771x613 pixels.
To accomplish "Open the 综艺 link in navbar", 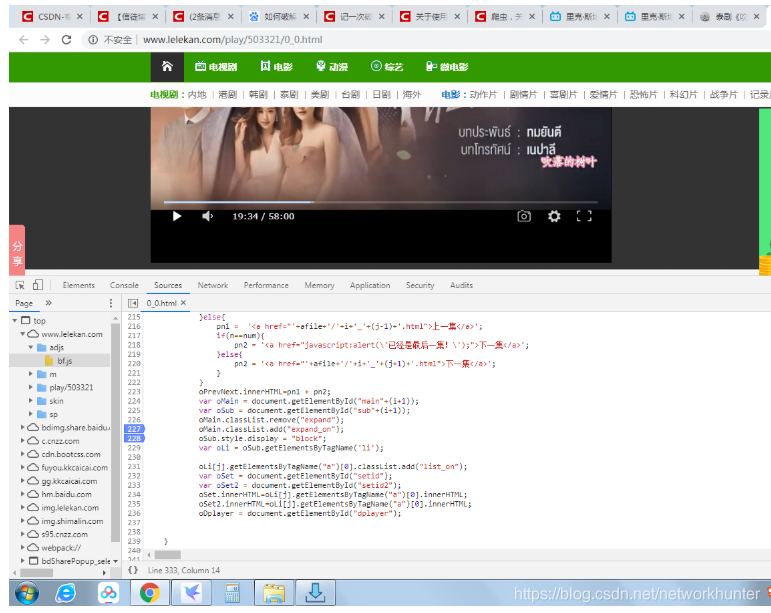I will tap(387, 66).
